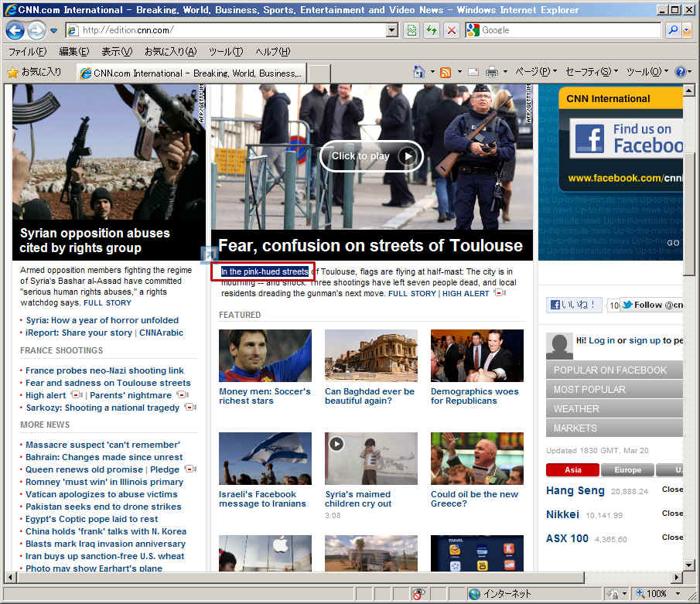Click the magnifier search button

[x=673, y=30]
